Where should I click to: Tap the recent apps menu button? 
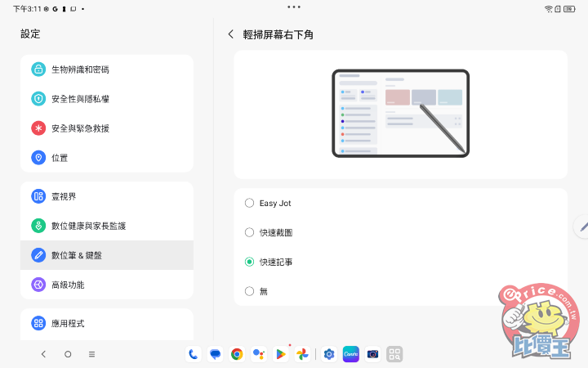point(91,354)
